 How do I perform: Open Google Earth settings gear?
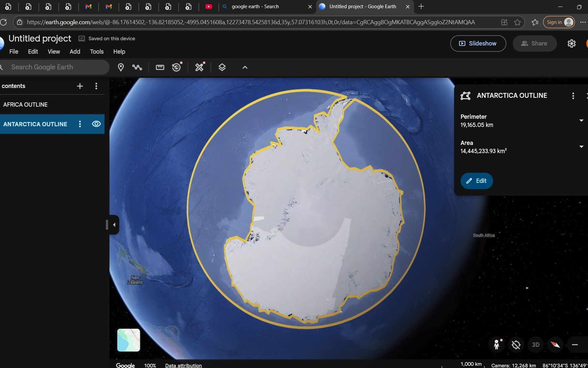pos(571,44)
